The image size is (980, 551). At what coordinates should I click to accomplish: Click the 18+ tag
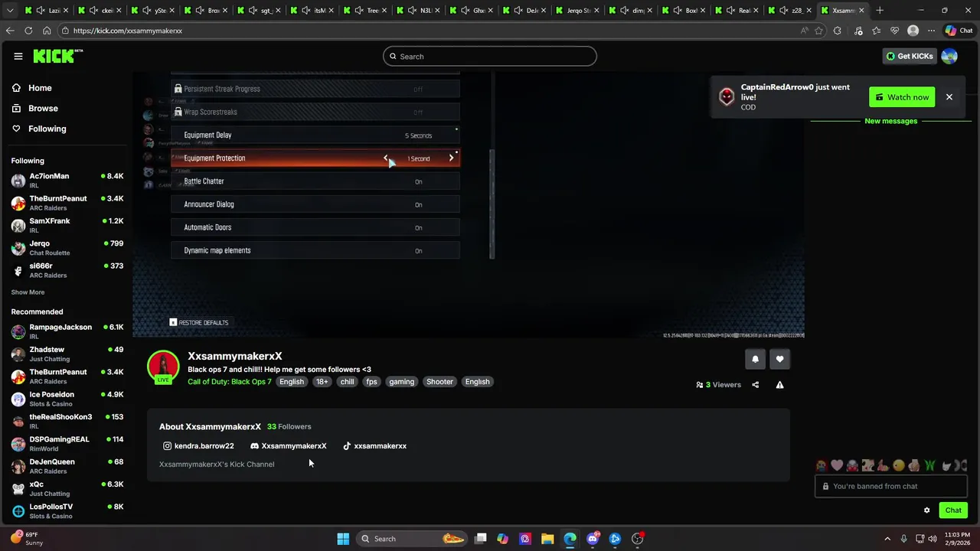tap(322, 382)
